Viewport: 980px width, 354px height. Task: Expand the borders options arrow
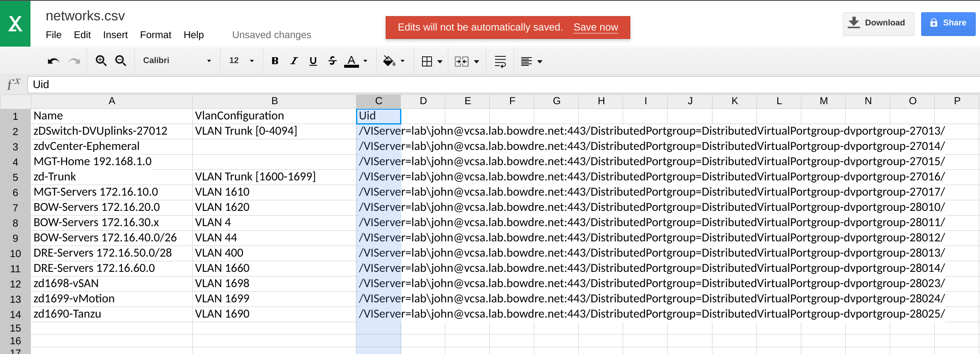point(440,62)
